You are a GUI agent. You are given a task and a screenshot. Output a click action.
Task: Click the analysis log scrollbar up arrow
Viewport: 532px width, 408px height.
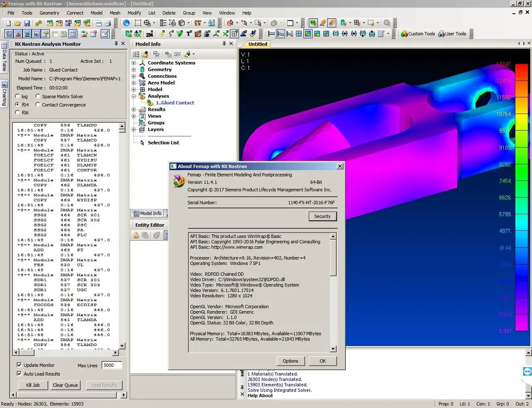pos(122,126)
